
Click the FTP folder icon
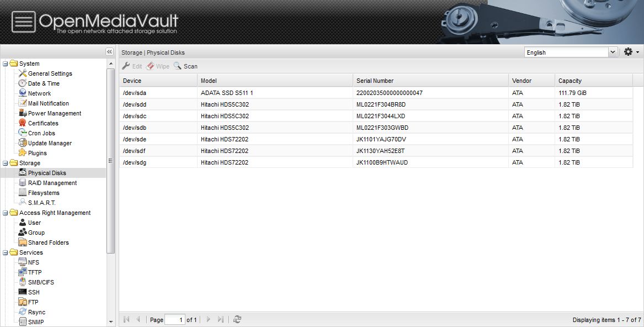(23, 302)
